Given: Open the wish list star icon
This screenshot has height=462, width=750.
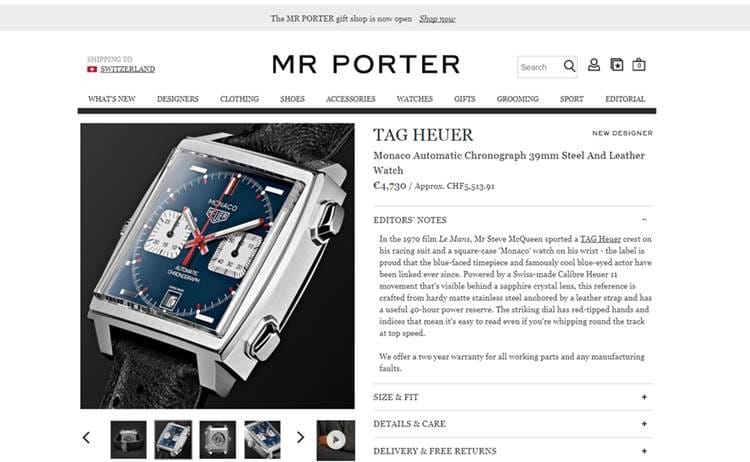Looking at the screenshot, I should click(x=617, y=65).
